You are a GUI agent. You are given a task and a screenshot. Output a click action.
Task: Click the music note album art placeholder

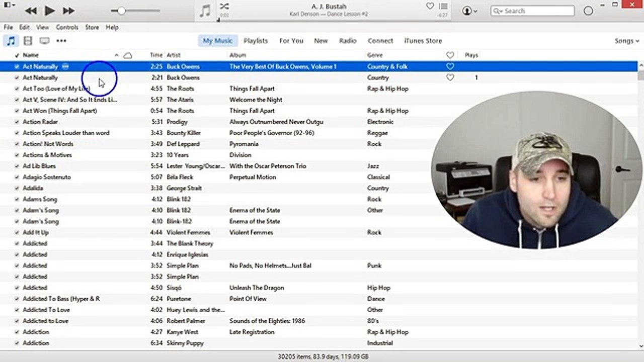205,11
